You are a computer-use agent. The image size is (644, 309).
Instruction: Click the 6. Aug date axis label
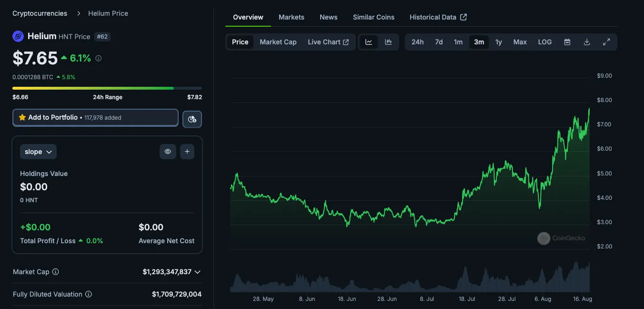point(543,299)
